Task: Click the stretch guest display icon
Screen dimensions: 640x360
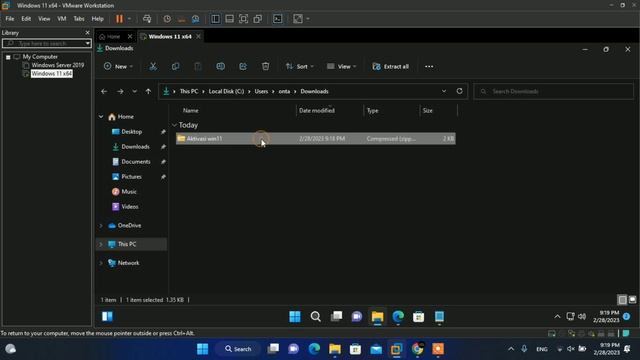Action: tap(298, 19)
